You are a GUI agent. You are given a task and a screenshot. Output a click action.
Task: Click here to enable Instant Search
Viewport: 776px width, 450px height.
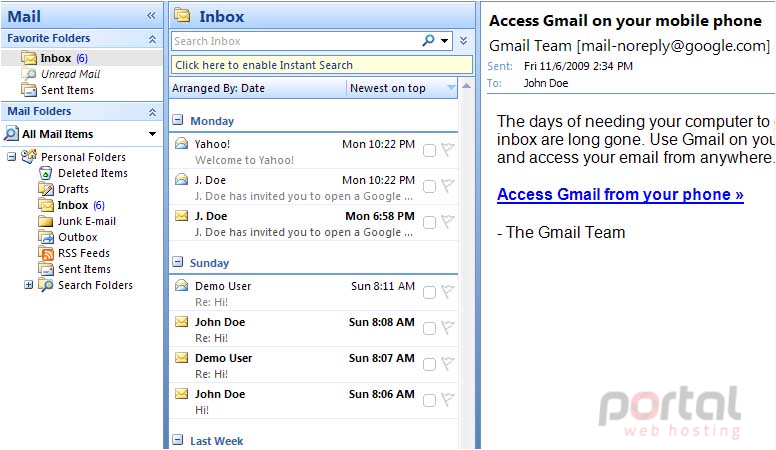point(322,65)
